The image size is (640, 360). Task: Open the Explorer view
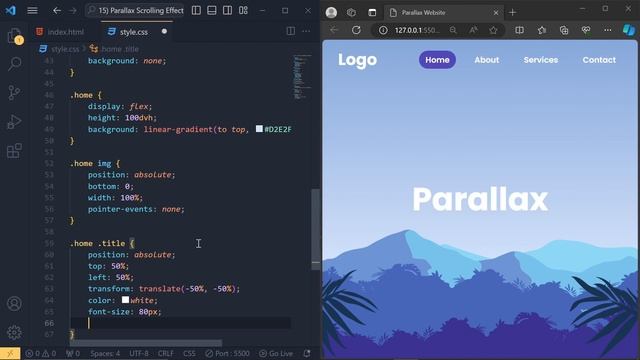point(14,36)
